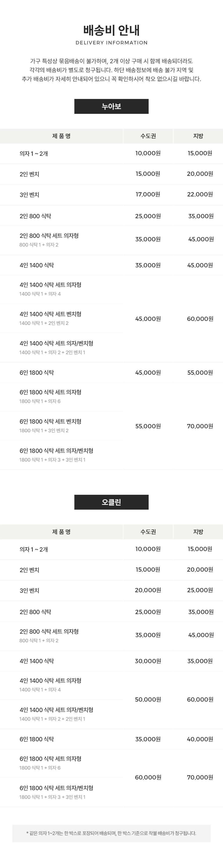Click the 오클린 section label

click(111, 502)
